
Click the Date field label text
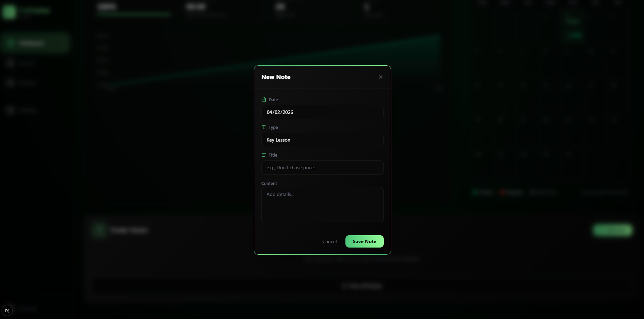pos(273,99)
